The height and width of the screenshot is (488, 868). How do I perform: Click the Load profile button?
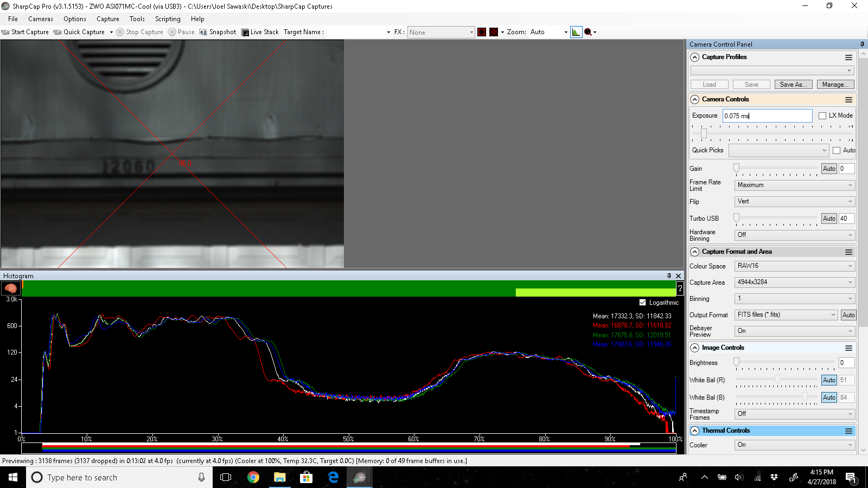point(709,85)
